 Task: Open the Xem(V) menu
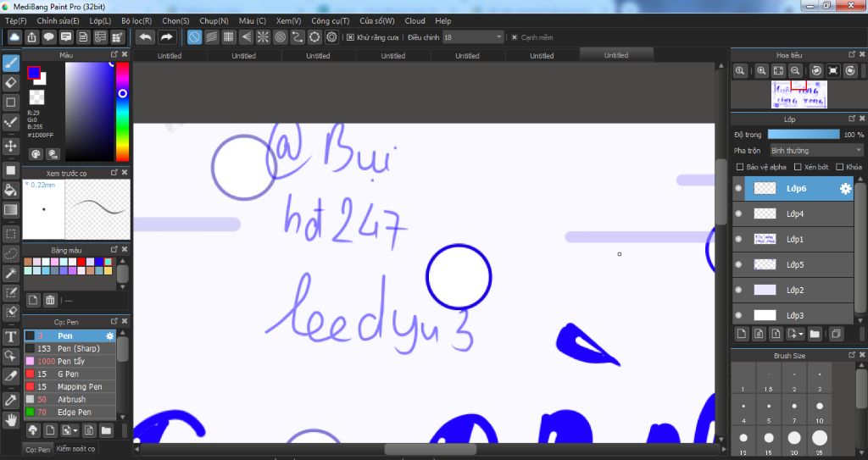click(x=288, y=21)
